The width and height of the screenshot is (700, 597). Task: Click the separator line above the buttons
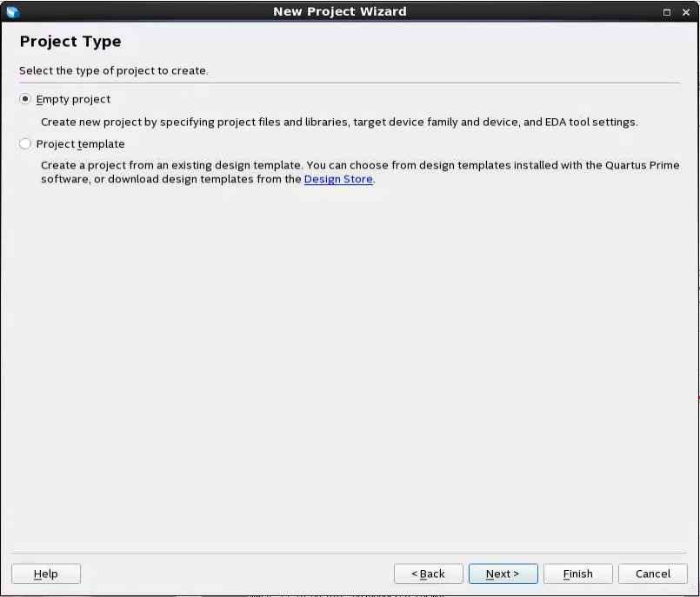[350, 553]
